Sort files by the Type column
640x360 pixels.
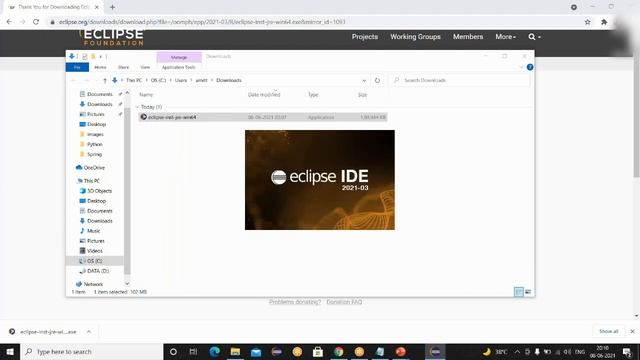point(313,95)
